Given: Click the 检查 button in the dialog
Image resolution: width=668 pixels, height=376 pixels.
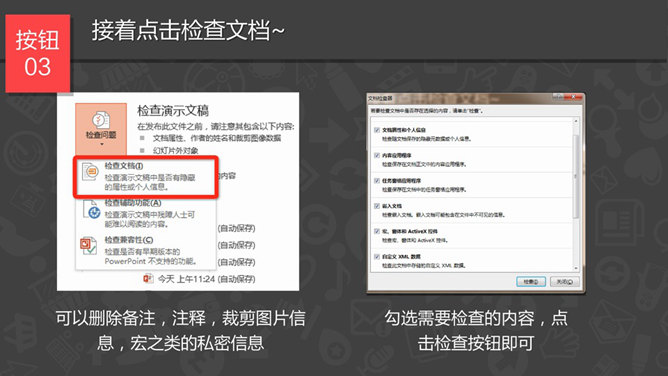Looking at the screenshot, I should pyautogui.click(x=531, y=281).
